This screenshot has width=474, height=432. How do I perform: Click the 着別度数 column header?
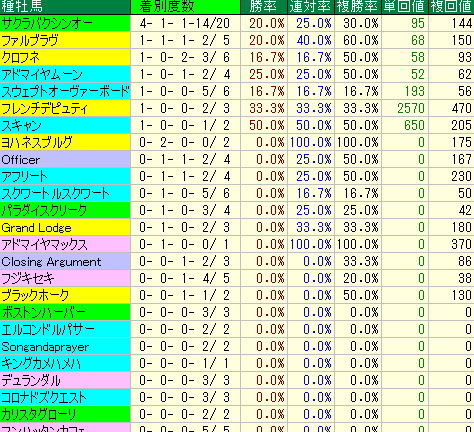coord(185,7)
